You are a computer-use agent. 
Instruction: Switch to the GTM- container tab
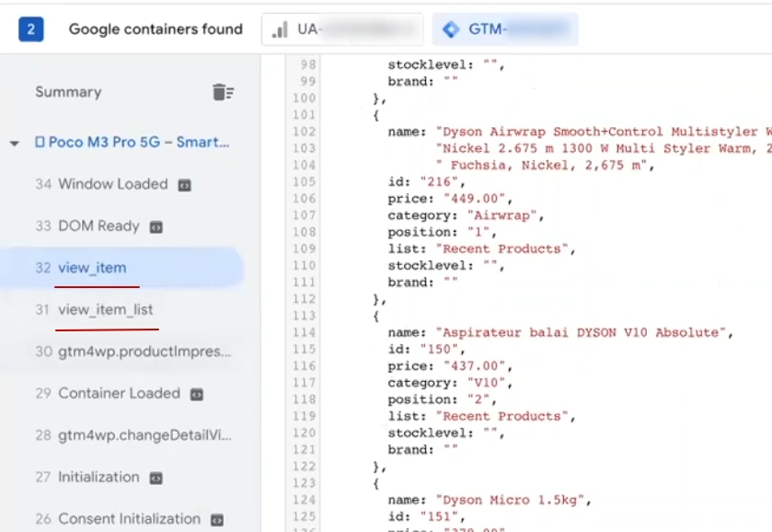(x=505, y=29)
